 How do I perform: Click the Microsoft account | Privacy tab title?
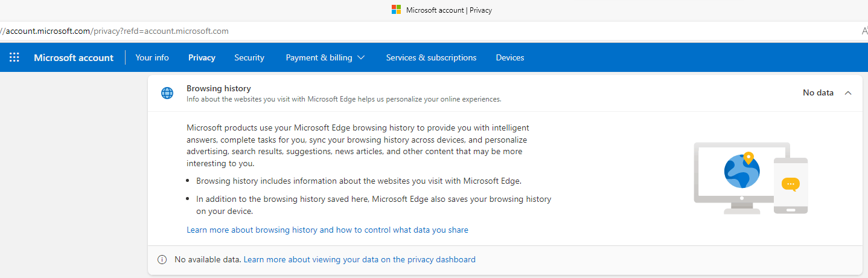(x=449, y=10)
